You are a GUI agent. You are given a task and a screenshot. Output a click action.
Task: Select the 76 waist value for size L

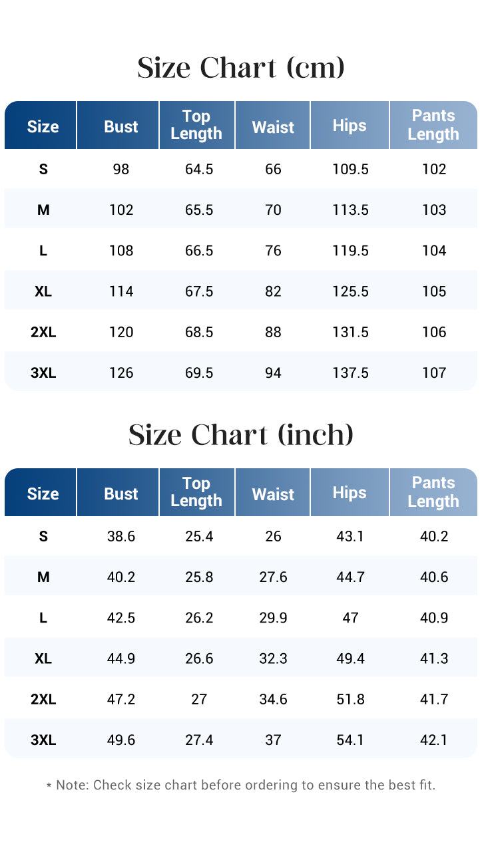[x=273, y=251]
